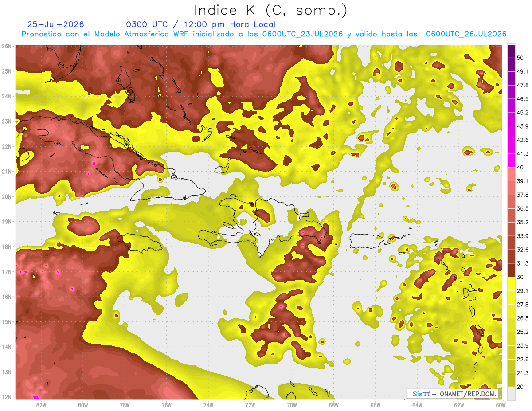The image size is (532, 411).
Task: Click the color bar label "30"
Action: (520, 277)
